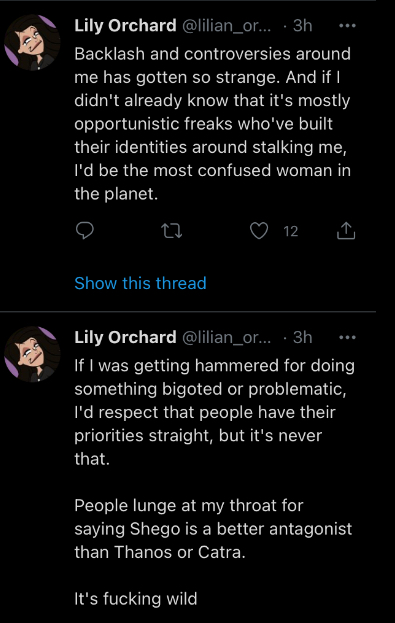Select the @lilian_or... handle in first tweet

(227, 26)
